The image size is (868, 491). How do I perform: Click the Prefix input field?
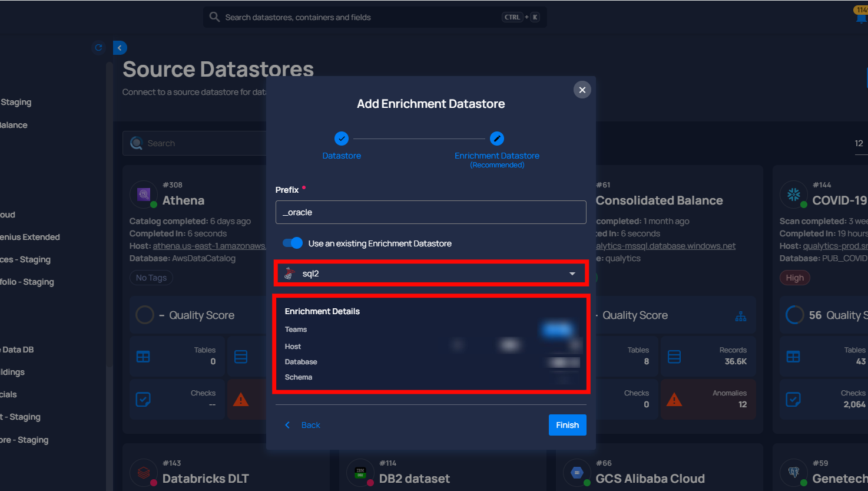click(430, 212)
